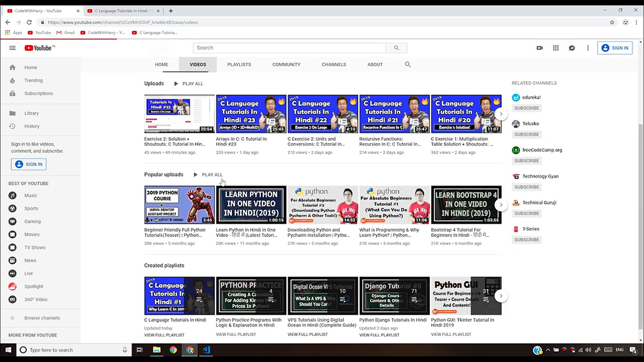The height and width of the screenshot is (362, 644).
Task: Switch to C Language Tutorials browser tab
Action: [x=122, y=11]
